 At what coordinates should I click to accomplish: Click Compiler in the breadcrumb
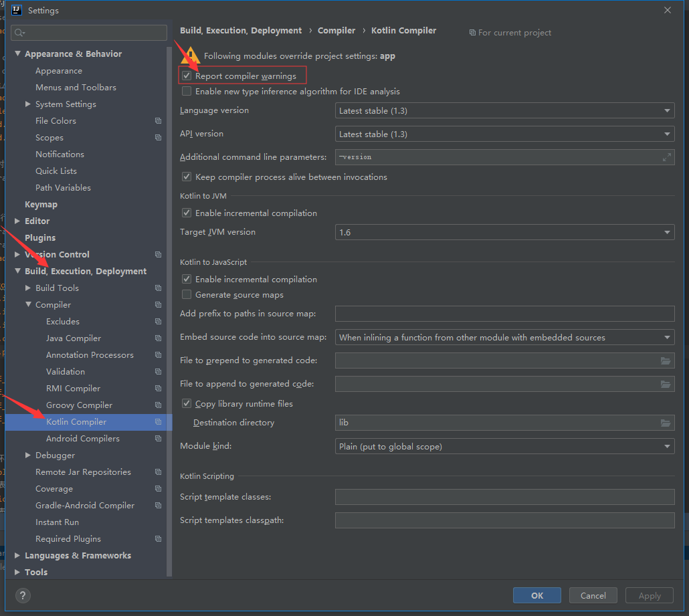click(336, 30)
